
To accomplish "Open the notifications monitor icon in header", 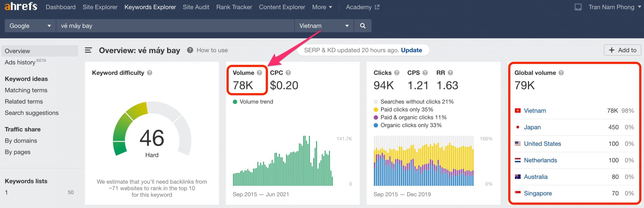I will 578,7.
